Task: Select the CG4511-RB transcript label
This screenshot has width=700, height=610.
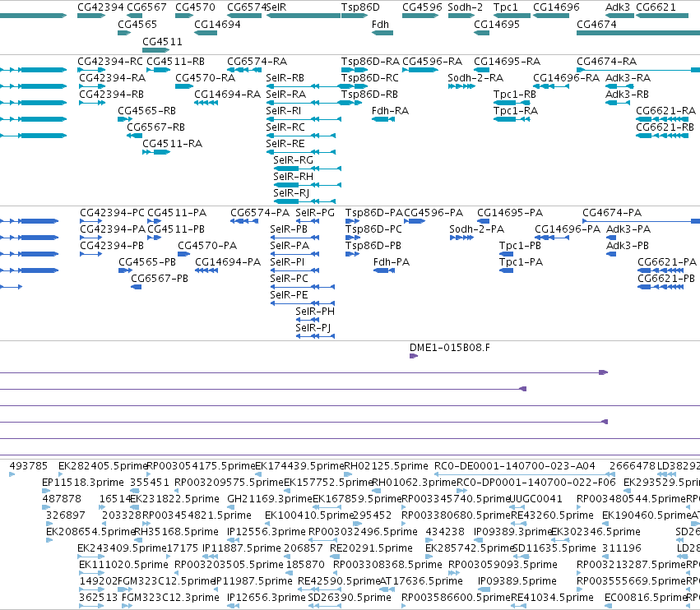Action: click(x=176, y=61)
